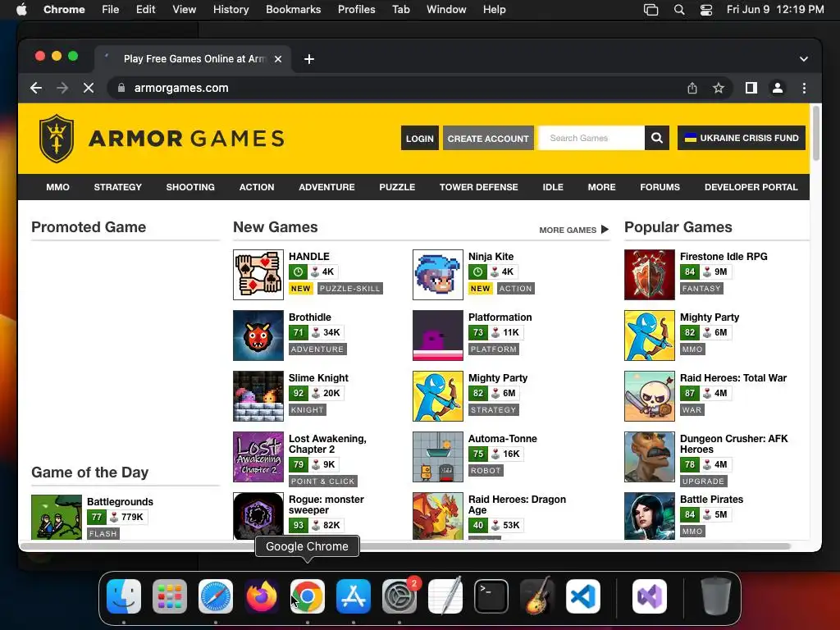Click the page vertical scrollbar
Image resolution: width=840 pixels, height=630 pixels.
[x=816, y=134]
